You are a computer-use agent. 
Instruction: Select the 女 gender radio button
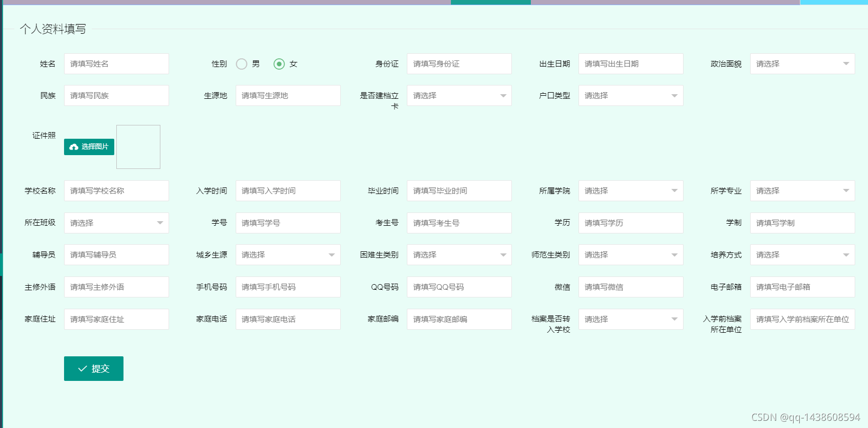[x=279, y=64]
